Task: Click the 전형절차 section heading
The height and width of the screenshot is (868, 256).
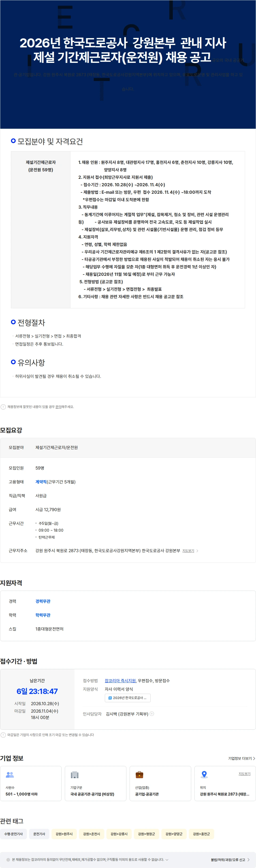Action: pos(31,322)
